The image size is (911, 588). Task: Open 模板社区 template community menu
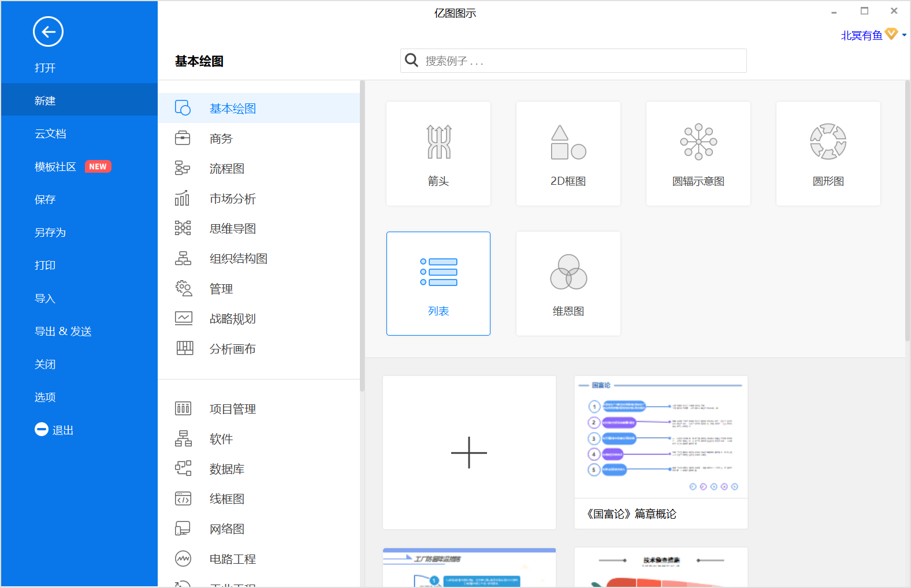[55, 167]
